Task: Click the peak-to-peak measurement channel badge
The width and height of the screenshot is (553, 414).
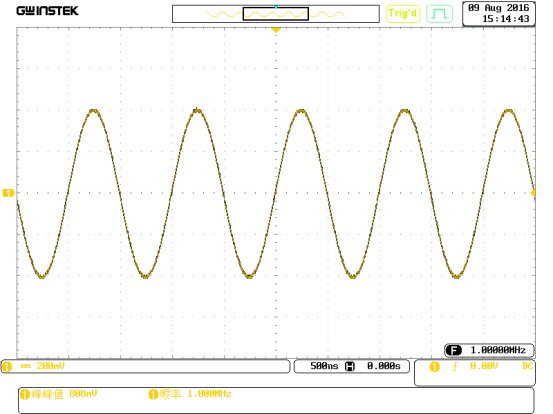Action: click(x=24, y=394)
